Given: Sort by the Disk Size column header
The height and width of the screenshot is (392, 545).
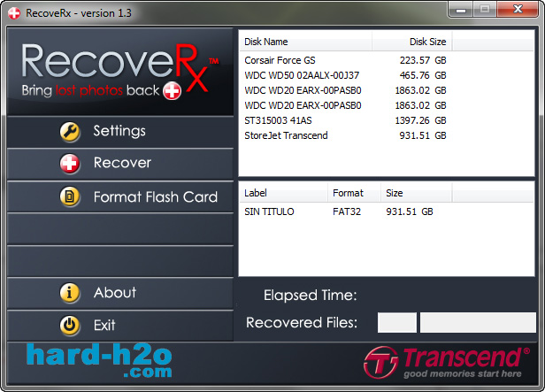Looking at the screenshot, I should 412,42.
